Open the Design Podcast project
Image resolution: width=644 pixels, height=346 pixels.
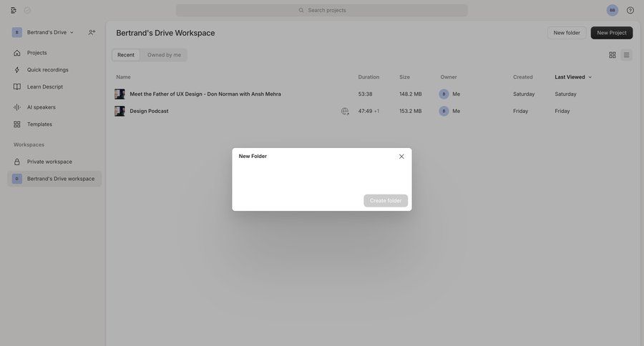coord(149,112)
